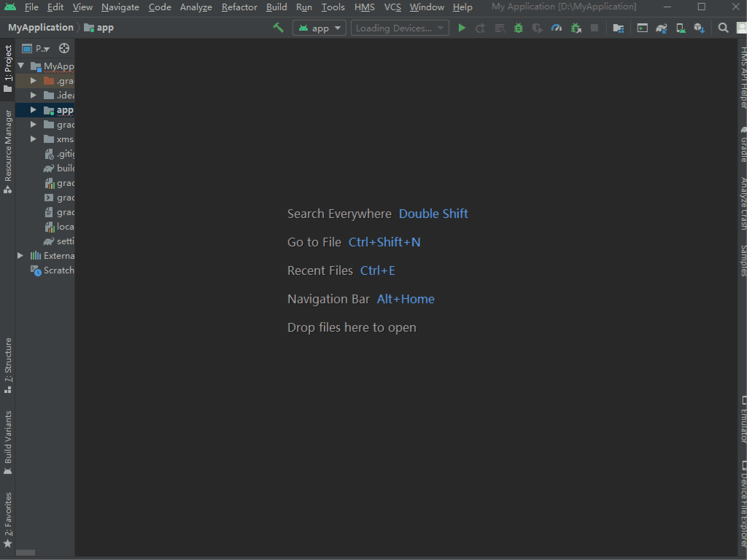The height and width of the screenshot is (560, 747).
Task: Click Attach Debugger to Android Process icon
Action: point(576,28)
